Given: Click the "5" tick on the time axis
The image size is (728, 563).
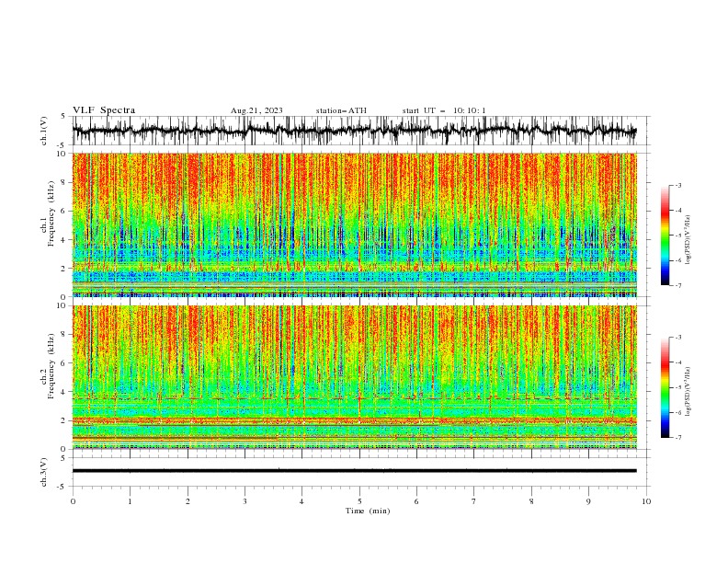Looking at the screenshot, I should pyautogui.click(x=359, y=501).
